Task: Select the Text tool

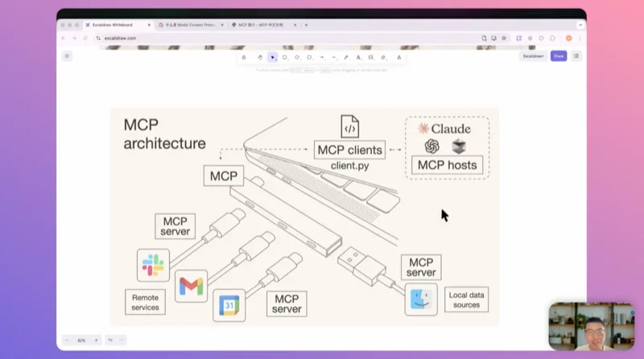Action: tap(358, 57)
